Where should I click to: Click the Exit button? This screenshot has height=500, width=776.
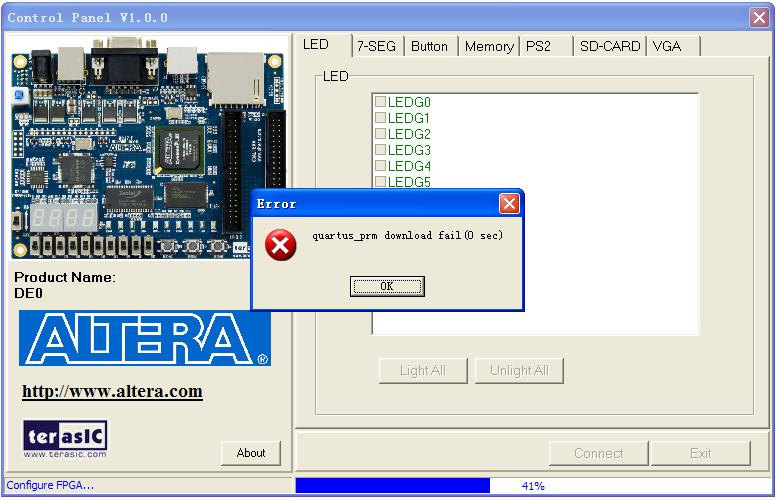701,453
